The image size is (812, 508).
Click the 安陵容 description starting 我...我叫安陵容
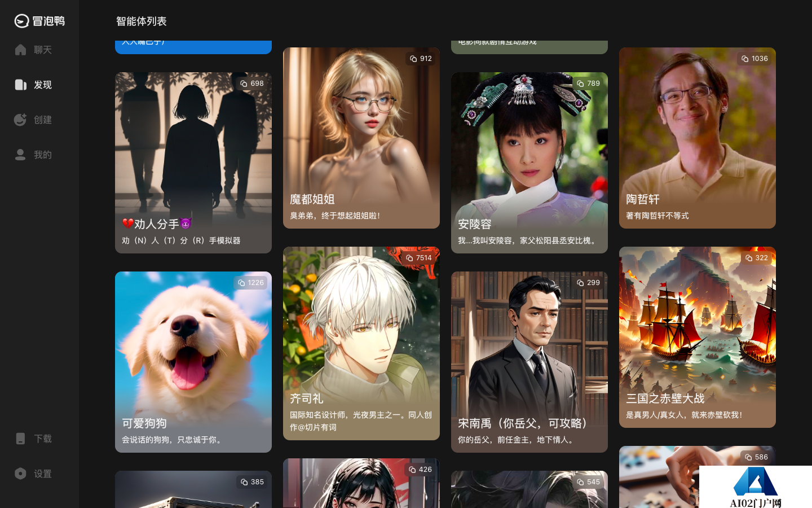(528, 240)
